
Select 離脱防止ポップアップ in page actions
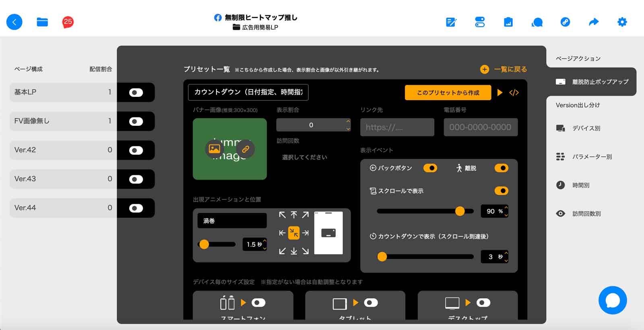[592, 82]
